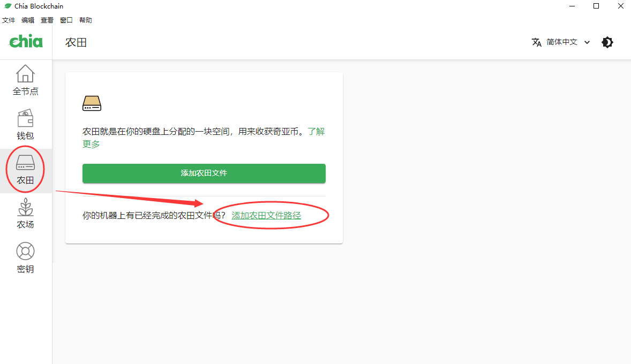The height and width of the screenshot is (364, 631).
Task: Open the 查看 menu
Action: (47, 20)
